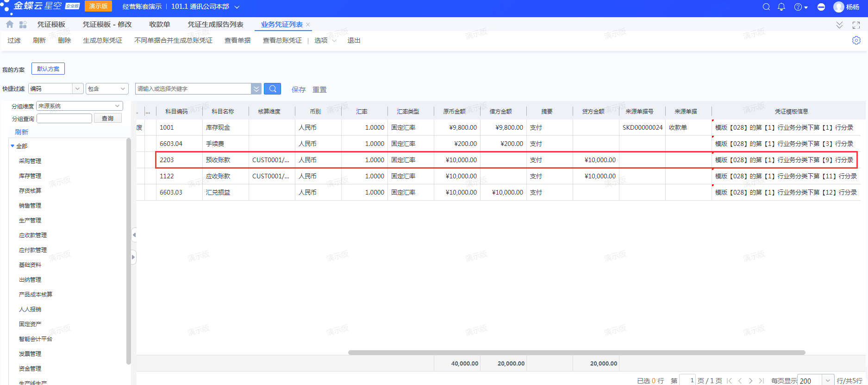
Task: Click 删除 in the toolbar
Action: (64, 40)
